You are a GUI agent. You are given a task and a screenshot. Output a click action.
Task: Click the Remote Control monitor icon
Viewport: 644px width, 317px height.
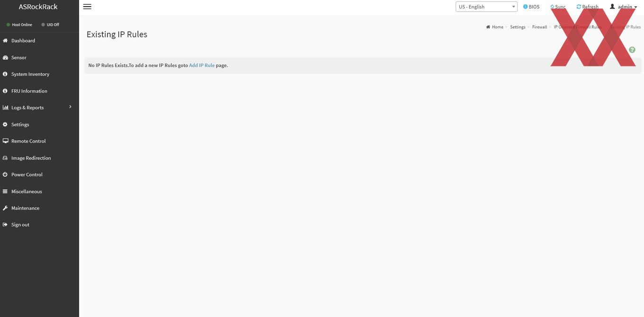tap(5, 141)
